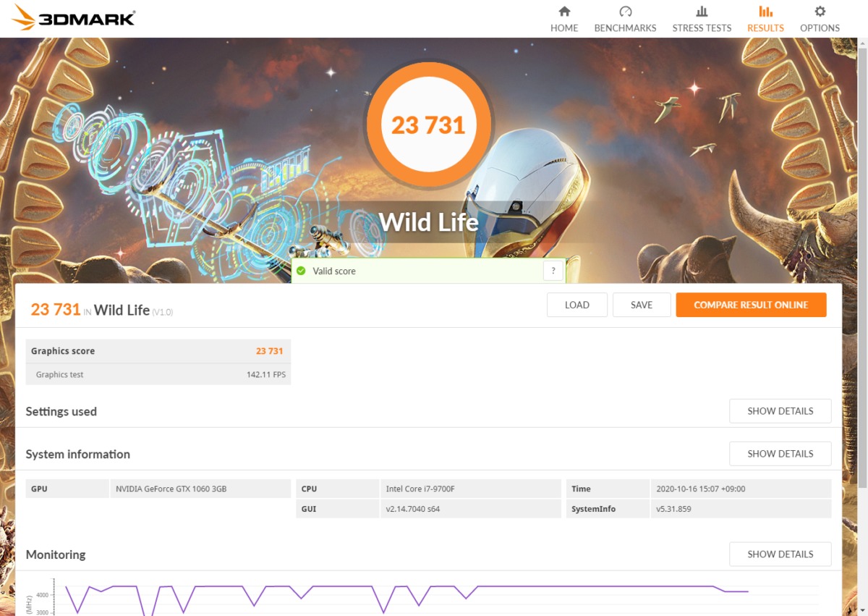Click the GPU label cell
Viewport: 868px width, 616px height.
[67, 489]
